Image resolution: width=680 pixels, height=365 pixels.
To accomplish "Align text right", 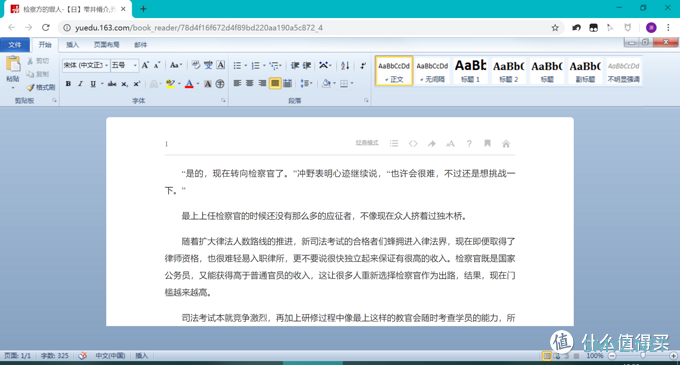I will coord(262,83).
